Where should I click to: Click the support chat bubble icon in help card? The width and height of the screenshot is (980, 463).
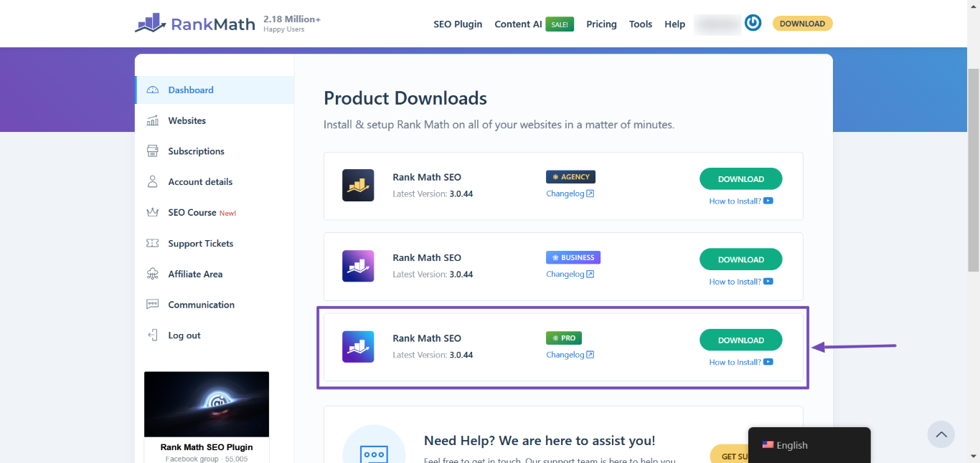(374, 454)
